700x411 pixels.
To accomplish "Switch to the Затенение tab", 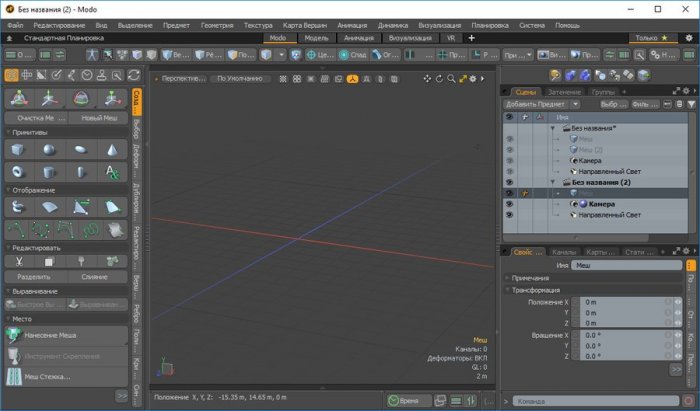I will [x=563, y=92].
